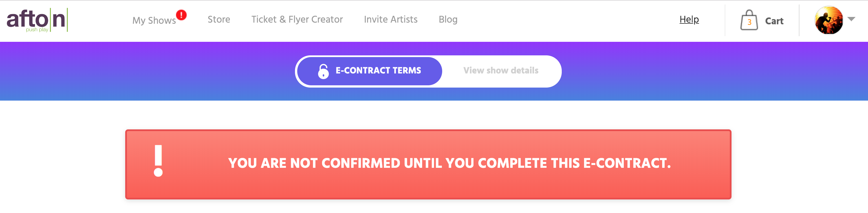The image size is (868, 213).
Task: Click the E-CONTRACT warning message text
Action: pos(450,163)
